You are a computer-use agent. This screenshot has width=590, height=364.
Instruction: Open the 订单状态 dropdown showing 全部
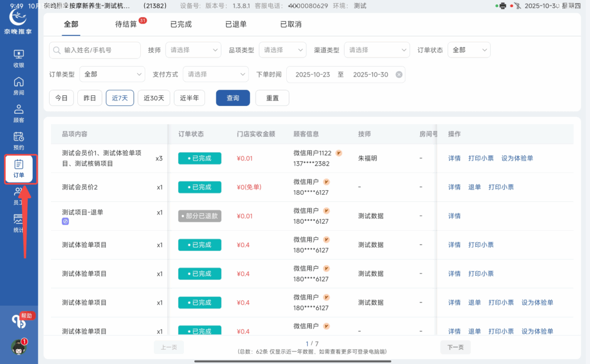(469, 50)
